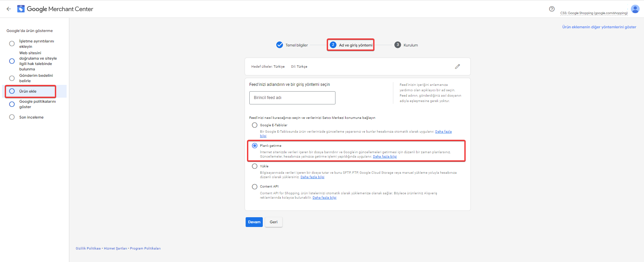Click the Son inceleme step circle
644x262 pixels.
tap(12, 117)
